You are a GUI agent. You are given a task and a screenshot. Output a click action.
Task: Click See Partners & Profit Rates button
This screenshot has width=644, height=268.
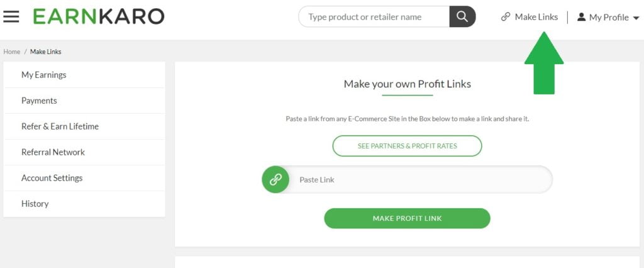(407, 146)
